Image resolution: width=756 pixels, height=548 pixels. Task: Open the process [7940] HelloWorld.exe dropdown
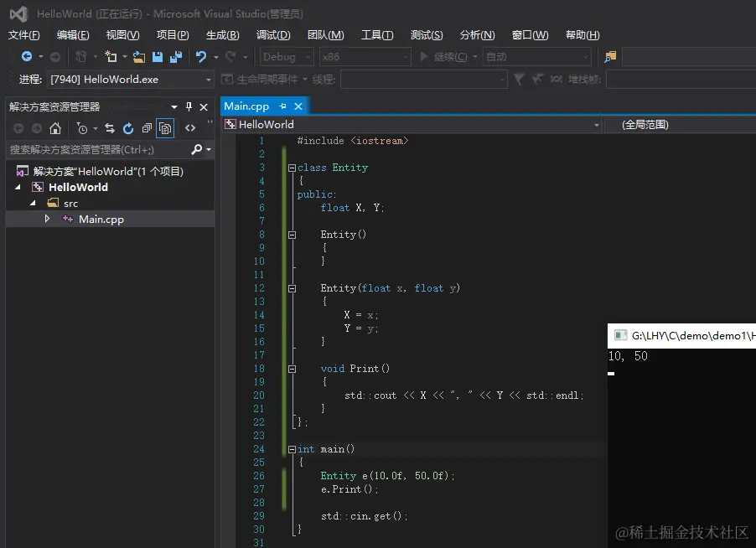(x=131, y=79)
